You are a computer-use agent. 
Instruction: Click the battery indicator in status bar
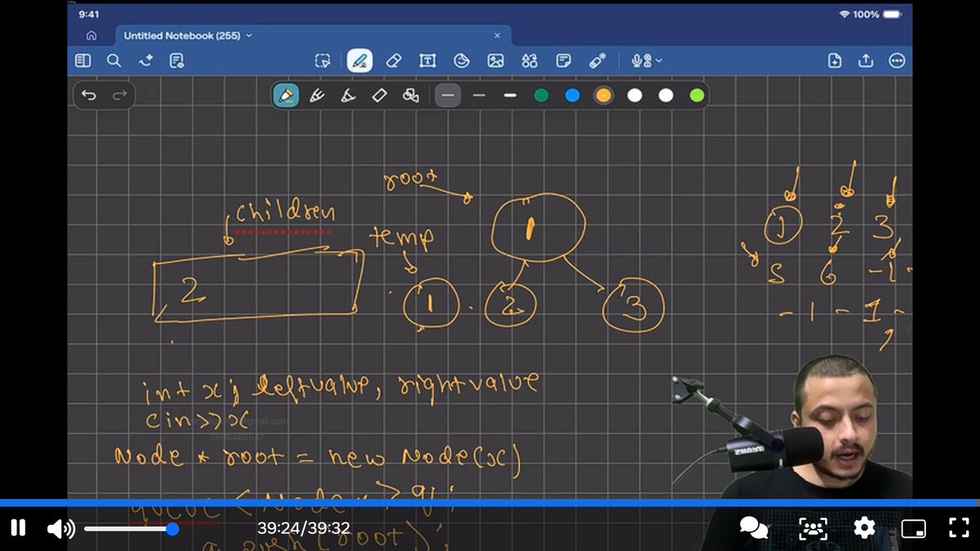coord(891,15)
